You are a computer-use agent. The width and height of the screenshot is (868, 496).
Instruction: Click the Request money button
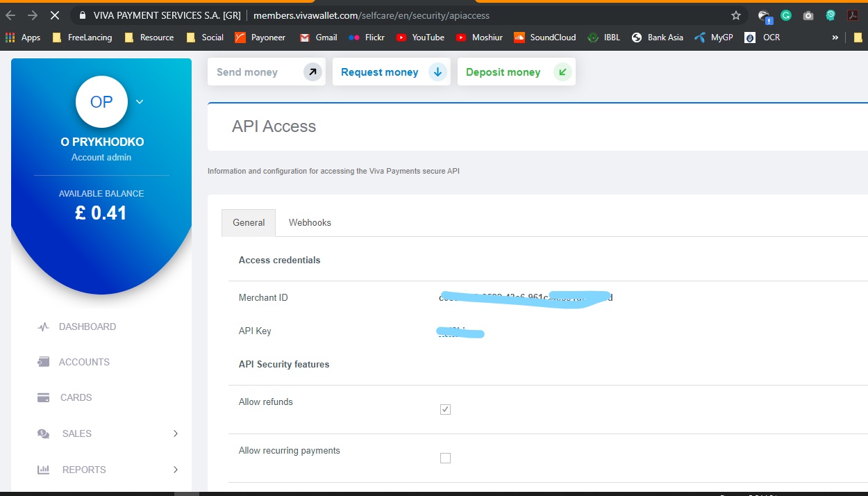pyautogui.click(x=379, y=72)
